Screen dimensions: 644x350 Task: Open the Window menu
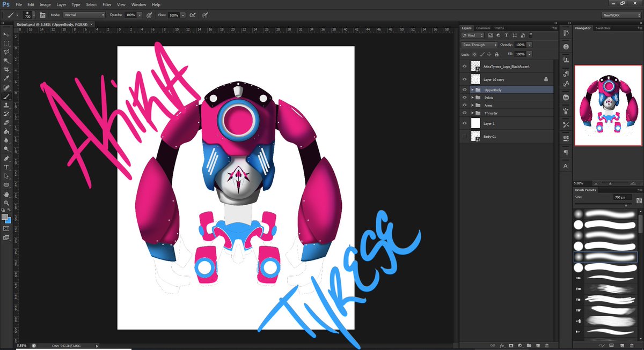[138, 4]
